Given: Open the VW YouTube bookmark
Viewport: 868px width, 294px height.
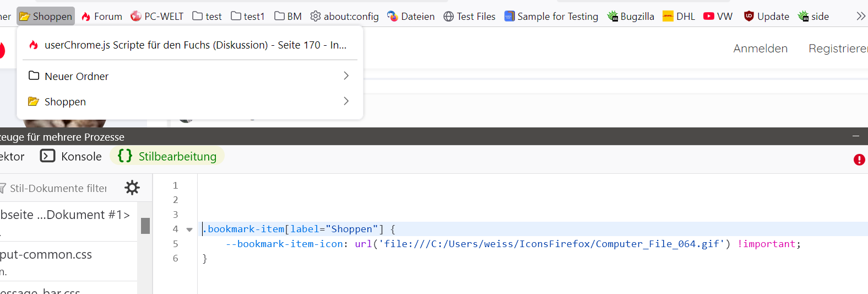Looking at the screenshot, I should 718,17.
